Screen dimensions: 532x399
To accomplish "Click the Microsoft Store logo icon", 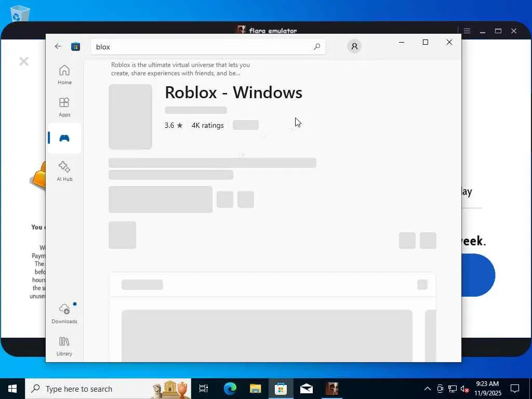I will 75,46.
